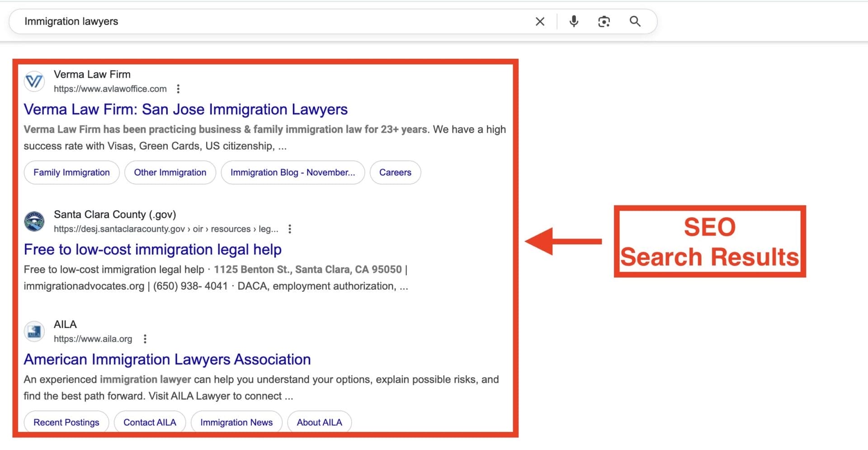Image resolution: width=868 pixels, height=450 pixels.
Task: Open the Immigration Blog - November sitelink
Action: pos(293,172)
